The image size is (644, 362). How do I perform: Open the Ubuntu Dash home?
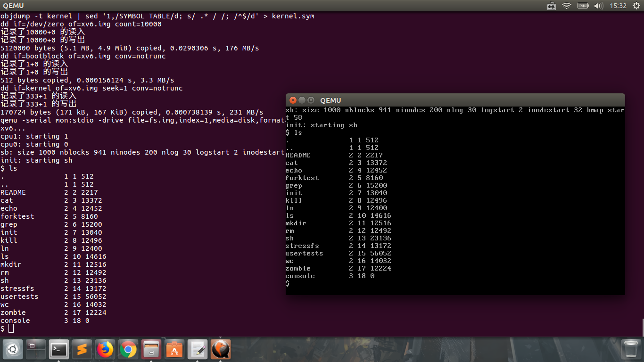click(x=13, y=349)
